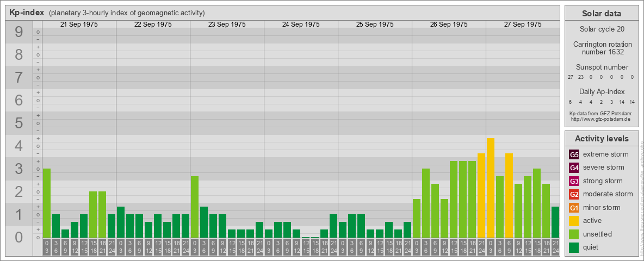644x261 pixels.
Task: Click the 24 Sep 21-24h dark green bar
Action: pyautogui.click(x=333, y=226)
